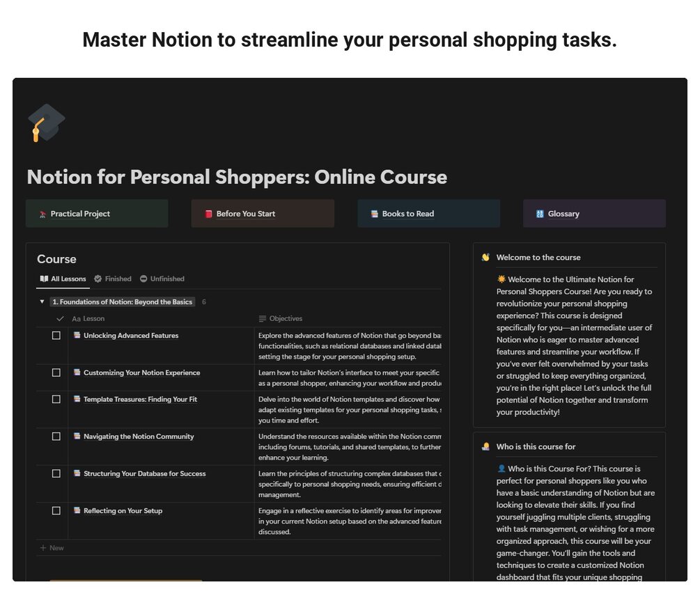
Task: Click the Lesson column header
Action: pos(88,319)
